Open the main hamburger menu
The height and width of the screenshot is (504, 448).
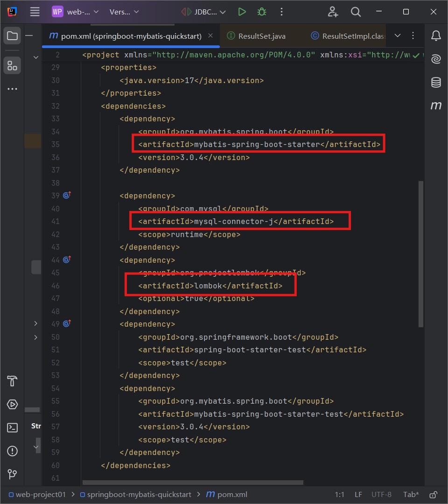(x=35, y=12)
